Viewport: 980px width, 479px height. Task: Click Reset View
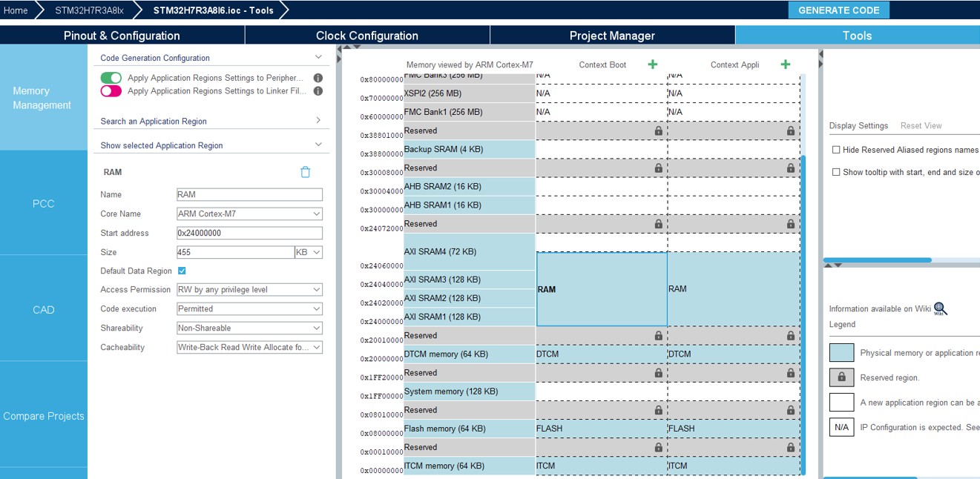coord(921,125)
